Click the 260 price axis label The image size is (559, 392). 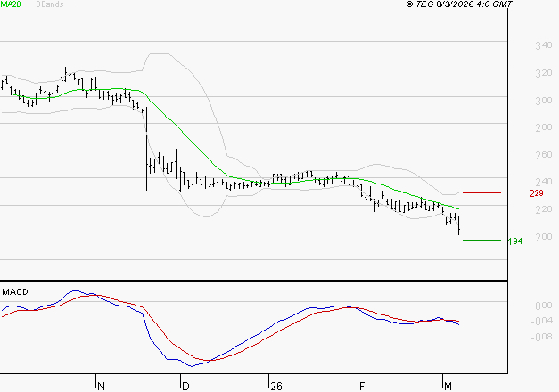point(544,155)
